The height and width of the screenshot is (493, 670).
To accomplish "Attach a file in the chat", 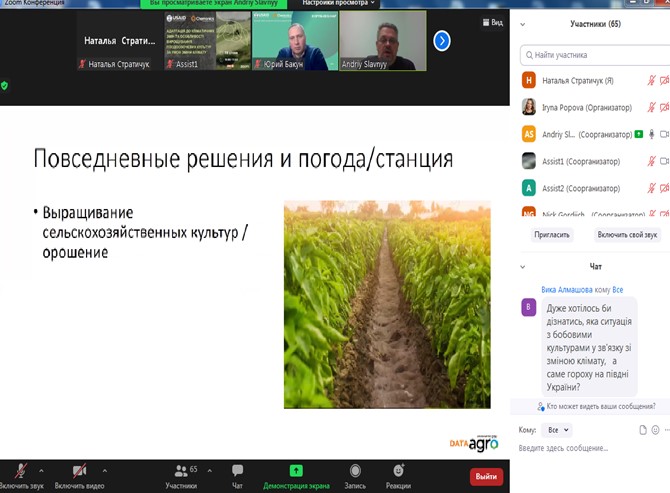I will [643, 429].
